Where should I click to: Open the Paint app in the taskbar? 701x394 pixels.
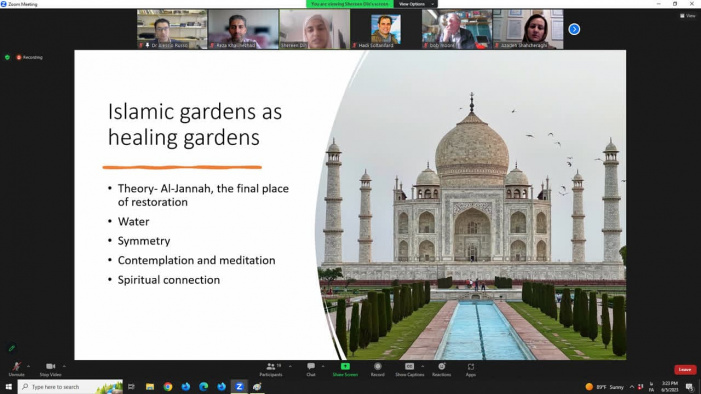click(x=257, y=386)
